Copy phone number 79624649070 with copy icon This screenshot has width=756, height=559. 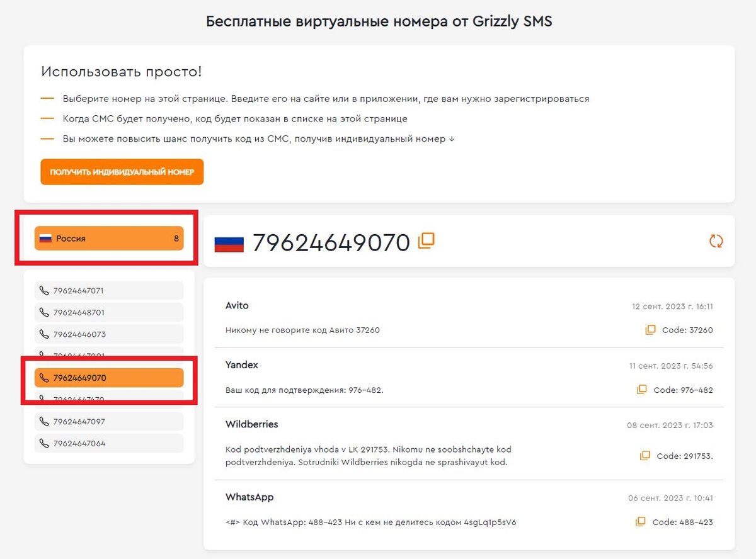(427, 240)
